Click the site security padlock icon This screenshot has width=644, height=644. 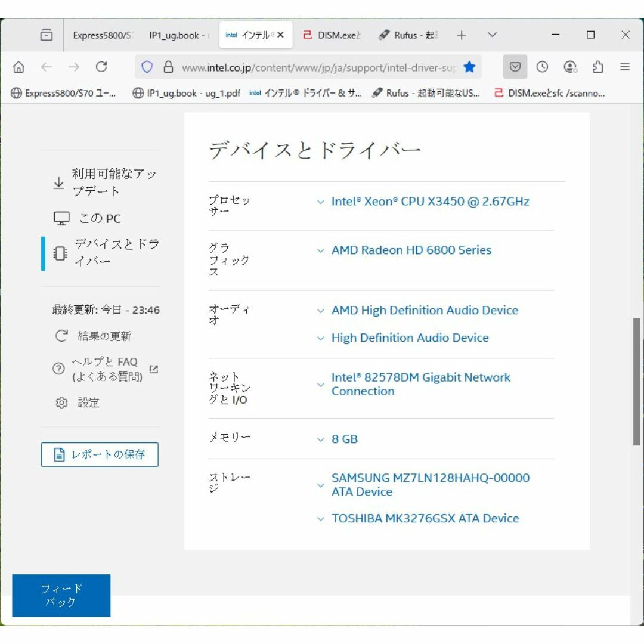[168, 67]
